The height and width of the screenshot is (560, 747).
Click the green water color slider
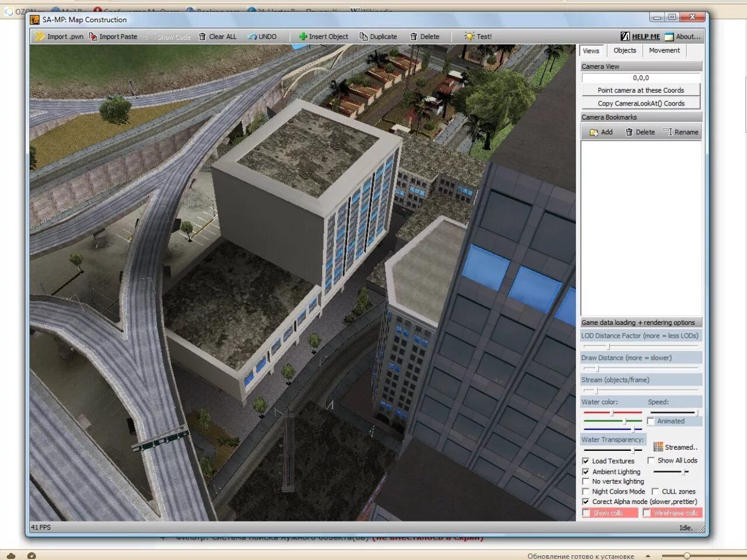[613, 421]
